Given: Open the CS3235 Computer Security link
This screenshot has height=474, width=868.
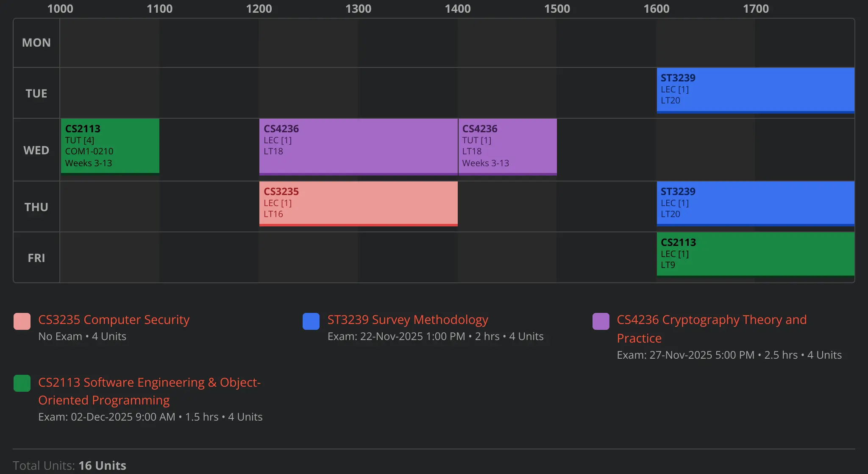Looking at the screenshot, I should (x=114, y=320).
